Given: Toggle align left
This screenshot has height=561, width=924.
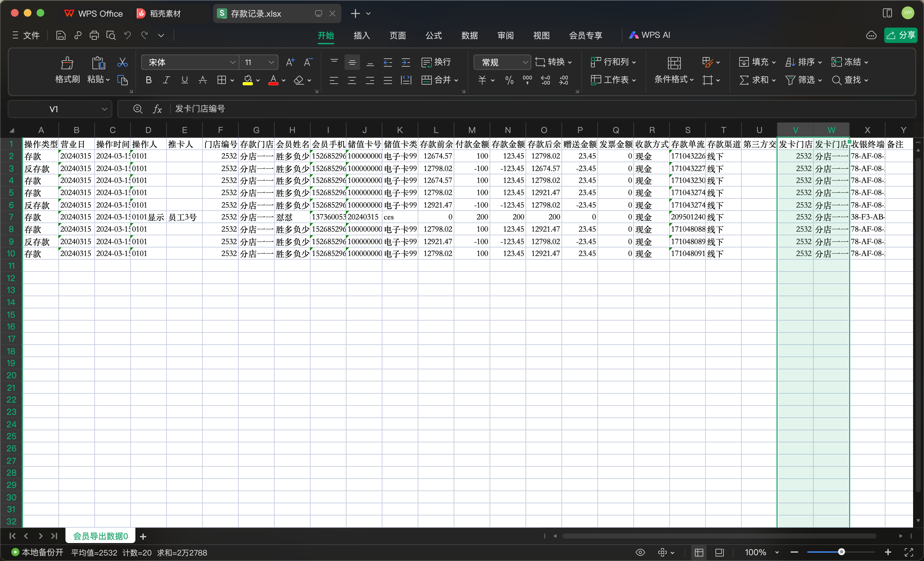Looking at the screenshot, I should click(x=334, y=80).
